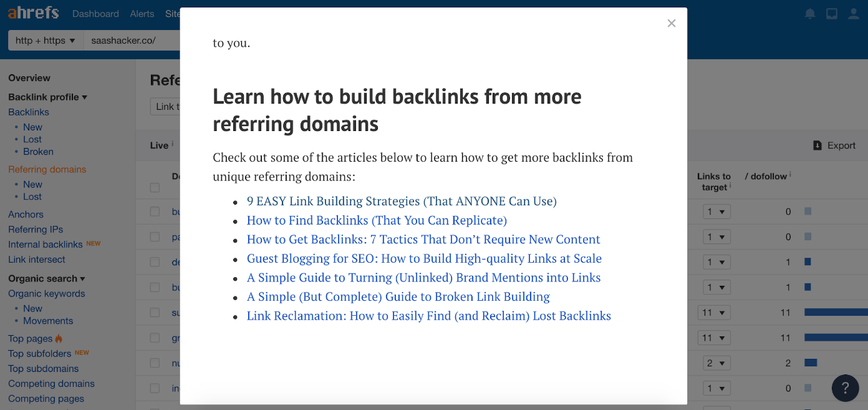Select the checkbox for the row starting 'gr'
The width and height of the screenshot is (868, 410).
coord(155,338)
